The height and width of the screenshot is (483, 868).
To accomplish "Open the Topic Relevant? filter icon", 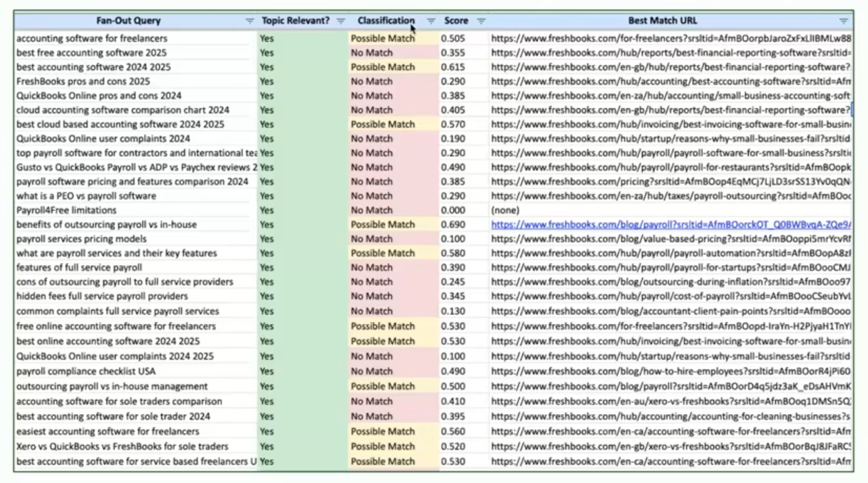I will click(x=340, y=21).
